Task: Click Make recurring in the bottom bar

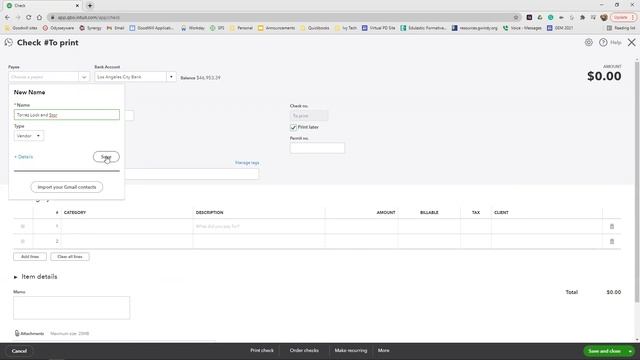Action: (351, 351)
